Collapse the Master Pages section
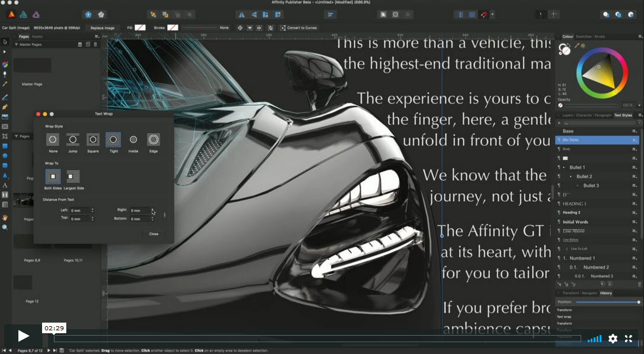644x354 pixels. click(x=17, y=44)
